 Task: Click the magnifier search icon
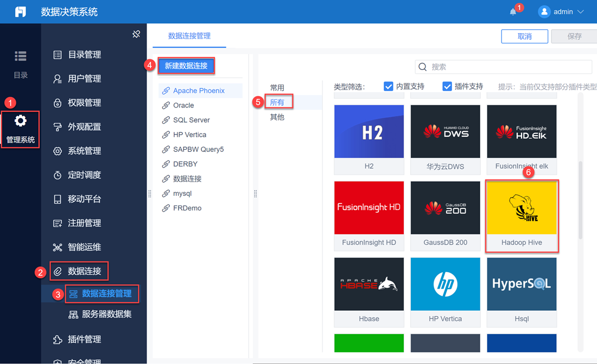pyautogui.click(x=422, y=67)
